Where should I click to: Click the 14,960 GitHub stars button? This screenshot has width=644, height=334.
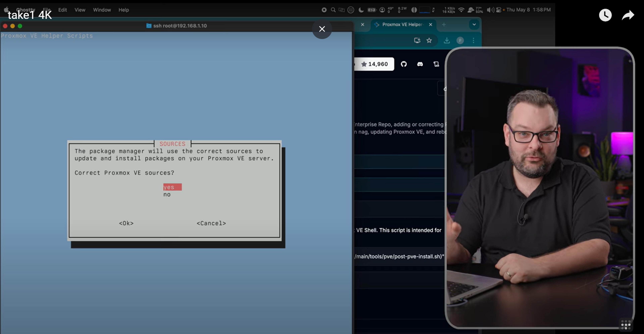point(374,64)
